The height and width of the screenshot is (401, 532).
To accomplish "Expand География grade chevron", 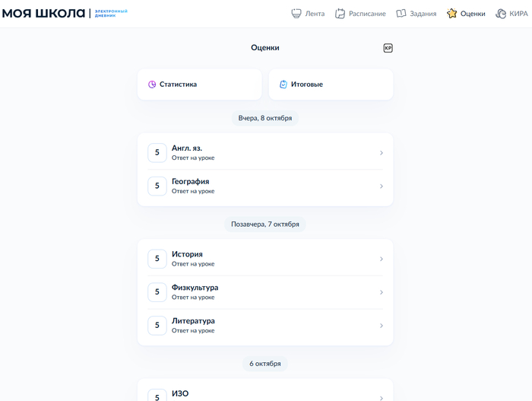I will click(382, 186).
